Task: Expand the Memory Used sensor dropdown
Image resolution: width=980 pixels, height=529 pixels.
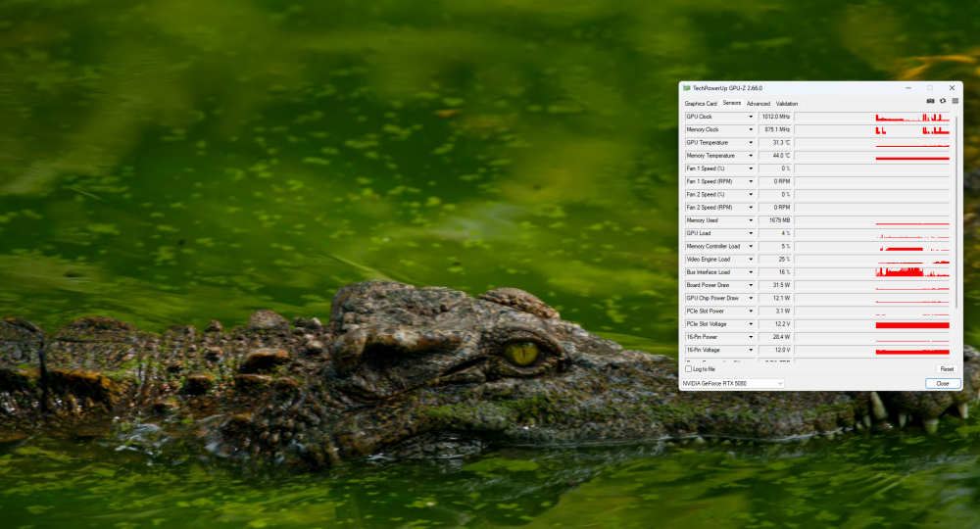Action: (x=752, y=220)
